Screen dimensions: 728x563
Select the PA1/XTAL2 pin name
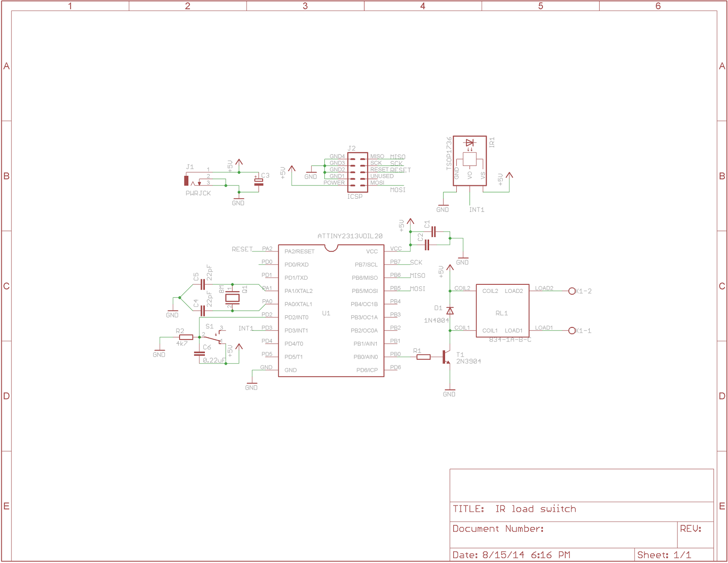click(x=298, y=291)
